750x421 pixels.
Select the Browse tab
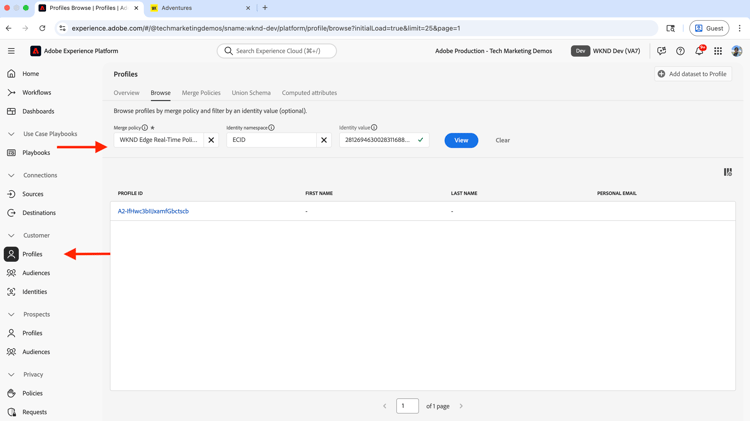tap(160, 93)
